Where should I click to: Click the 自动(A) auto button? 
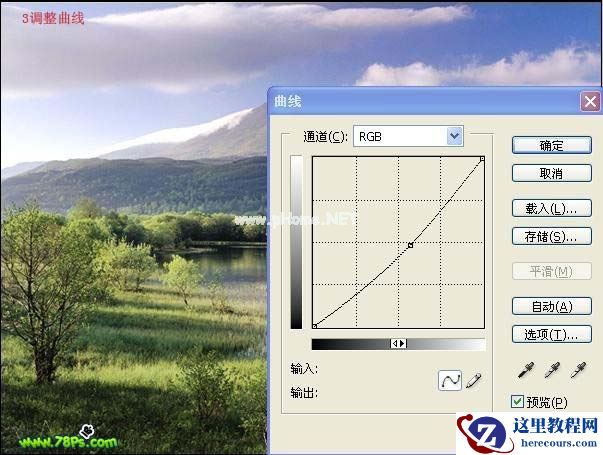point(551,307)
